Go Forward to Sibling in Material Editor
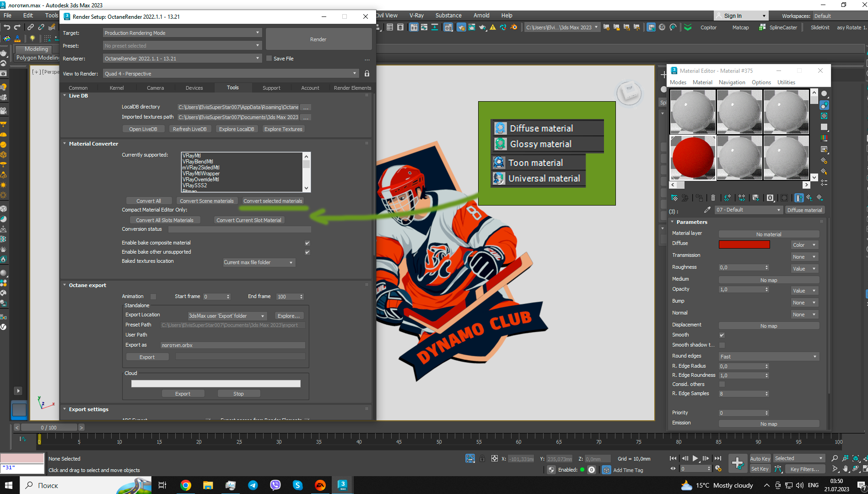The width and height of the screenshot is (868, 494). click(820, 198)
